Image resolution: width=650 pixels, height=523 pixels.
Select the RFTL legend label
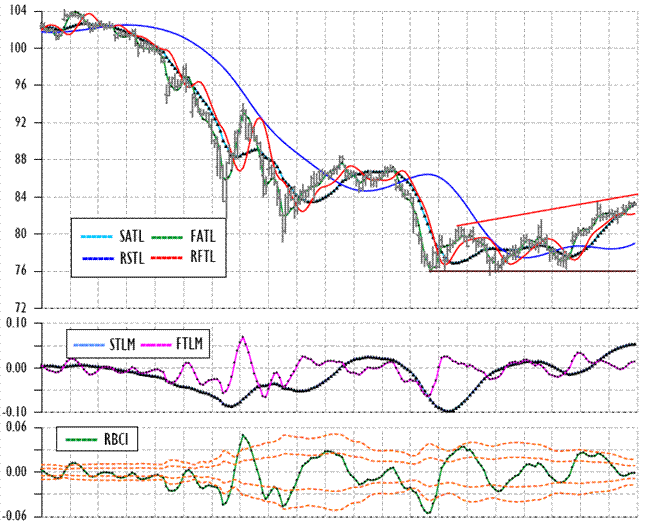coord(203,257)
